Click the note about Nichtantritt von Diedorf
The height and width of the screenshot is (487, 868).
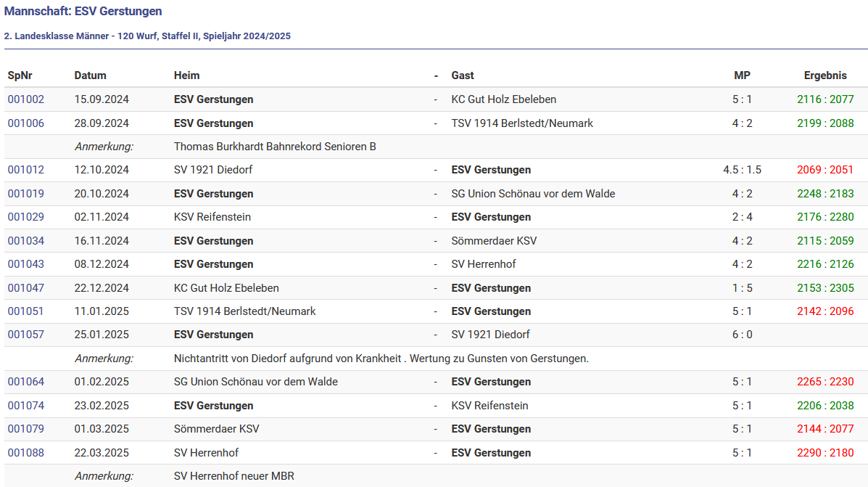point(381,359)
